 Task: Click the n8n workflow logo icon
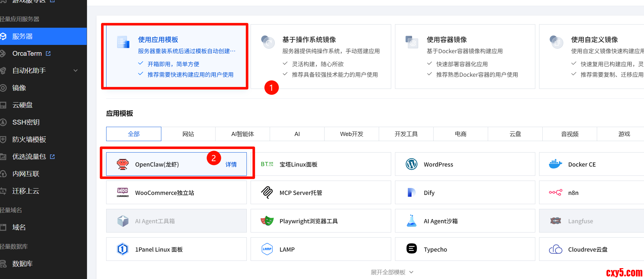click(x=555, y=193)
